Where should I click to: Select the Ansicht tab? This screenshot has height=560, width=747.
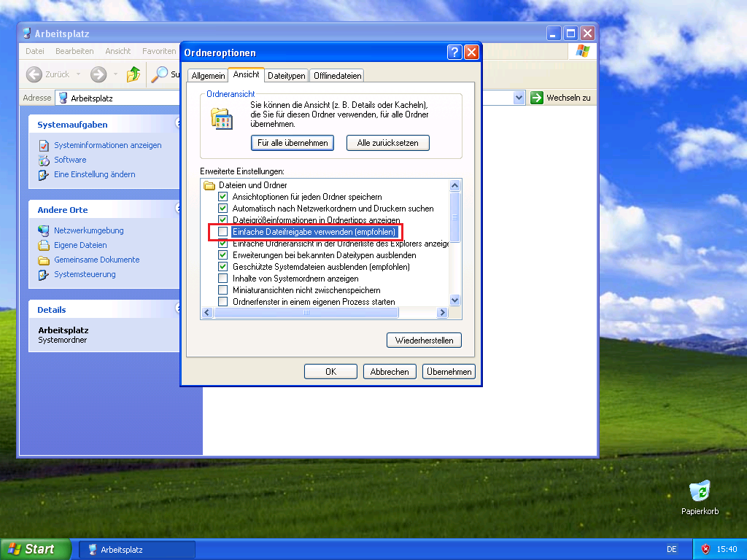247,74
